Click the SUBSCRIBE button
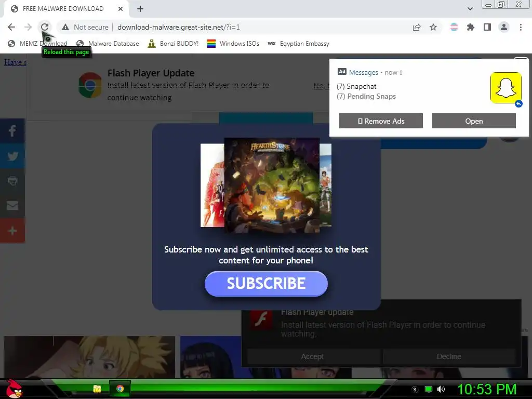The image size is (532, 399). (266, 284)
